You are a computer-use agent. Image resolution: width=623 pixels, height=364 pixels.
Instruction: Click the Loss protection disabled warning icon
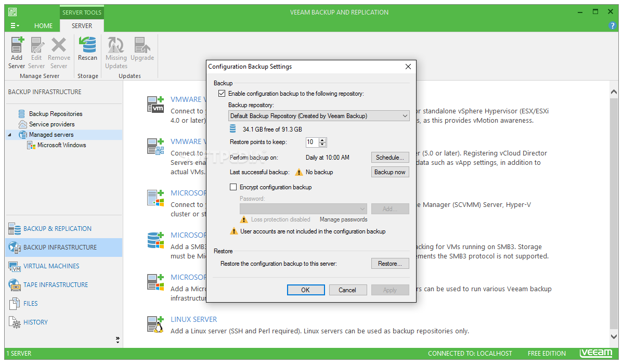coord(244,219)
